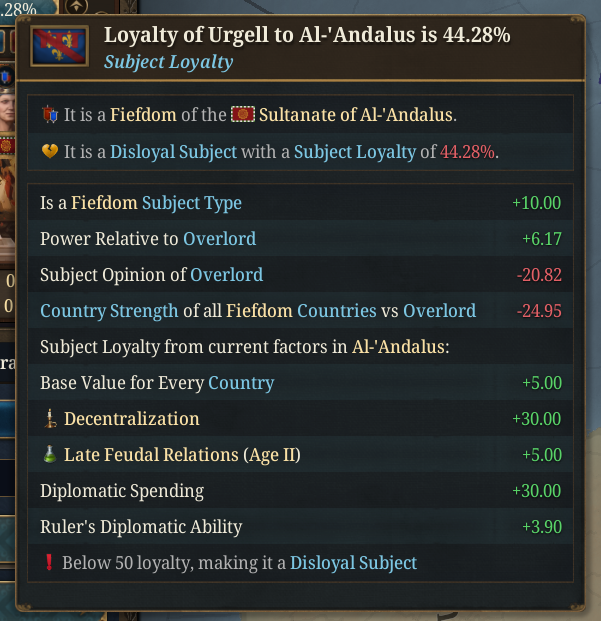Click the Fiefdom shield icon

coord(50,116)
